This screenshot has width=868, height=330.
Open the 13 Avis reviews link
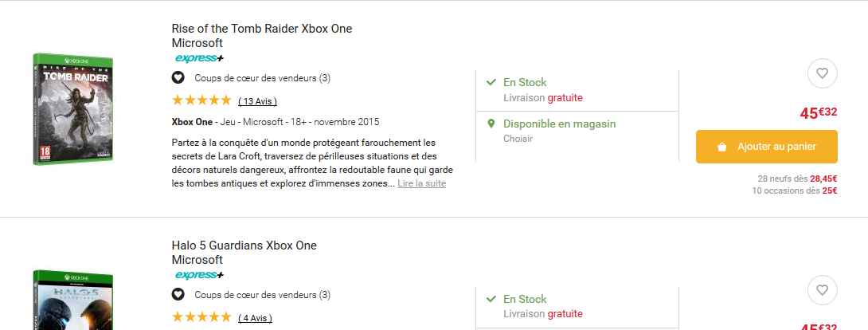[257, 101]
